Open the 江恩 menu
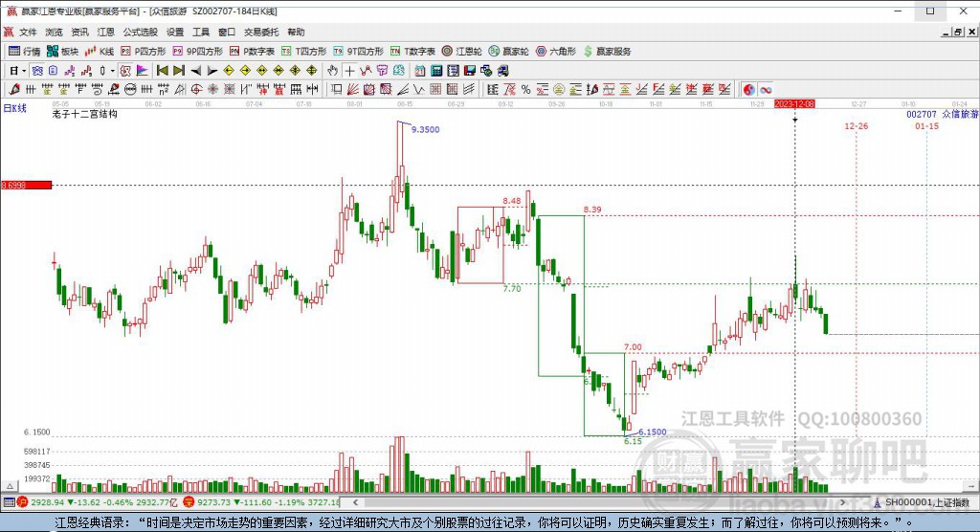Image resolution: width=980 pixels, height=532 pixels. 105,32
